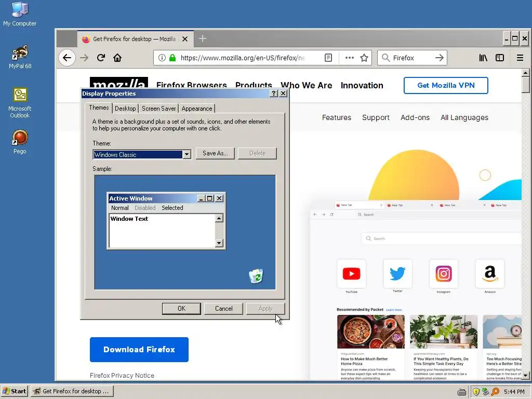
Task: Open the Firefox Browsers menu
Action: coord(191,85)
